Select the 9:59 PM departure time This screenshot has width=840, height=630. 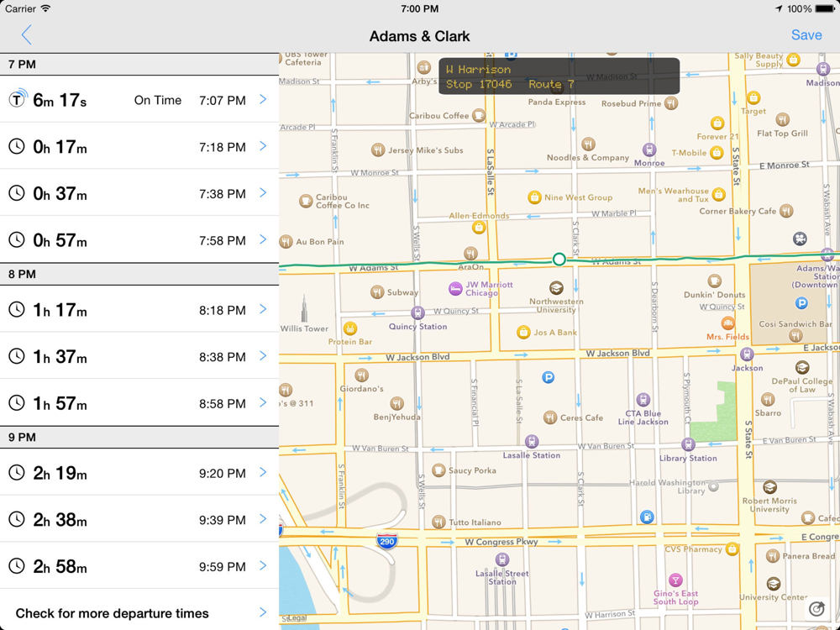pos(223,566)
